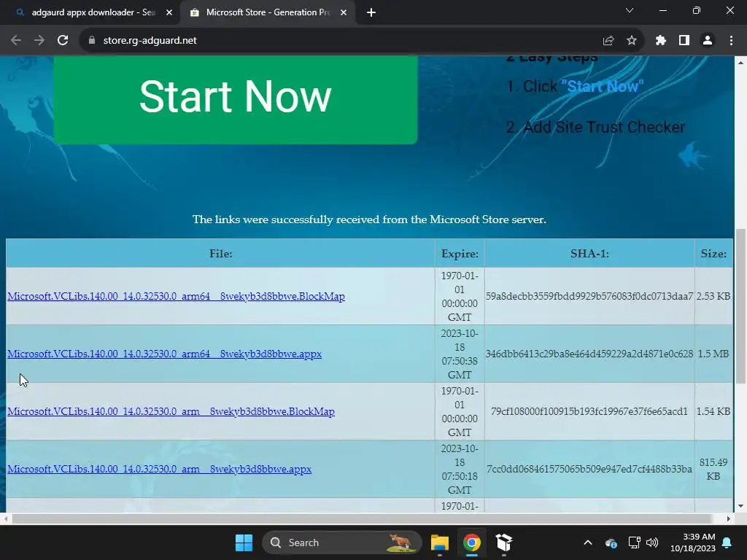Click the OneDrive cloud tray icon

(611, 542)
